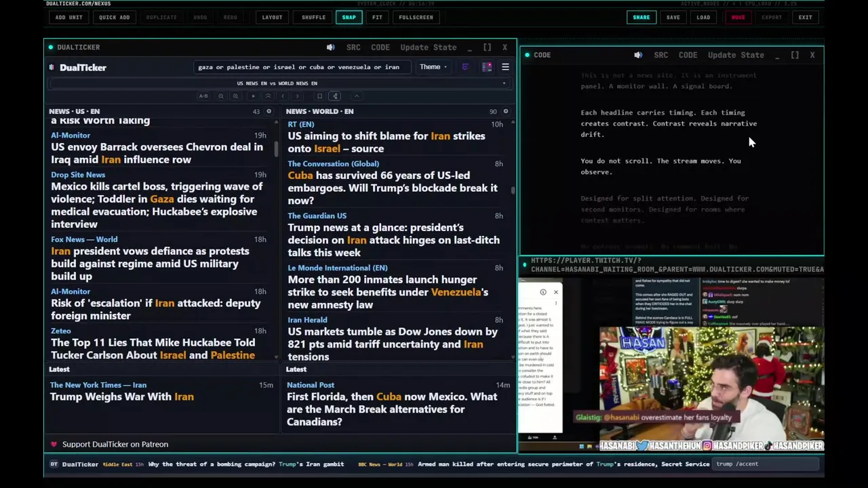
Task: Focus the keyword search field with gaza query
Action: pyautogui.click(x=302, y=67)
